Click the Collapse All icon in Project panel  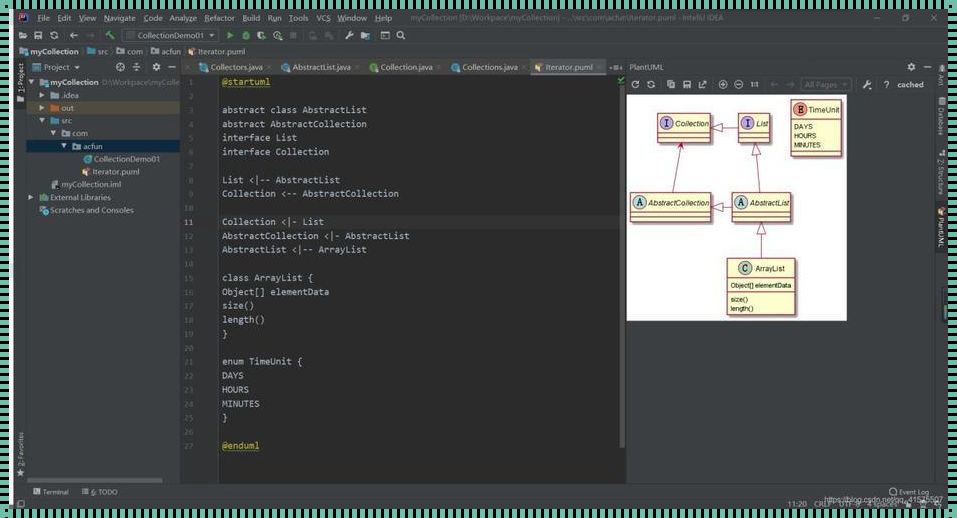click(137, 67)
